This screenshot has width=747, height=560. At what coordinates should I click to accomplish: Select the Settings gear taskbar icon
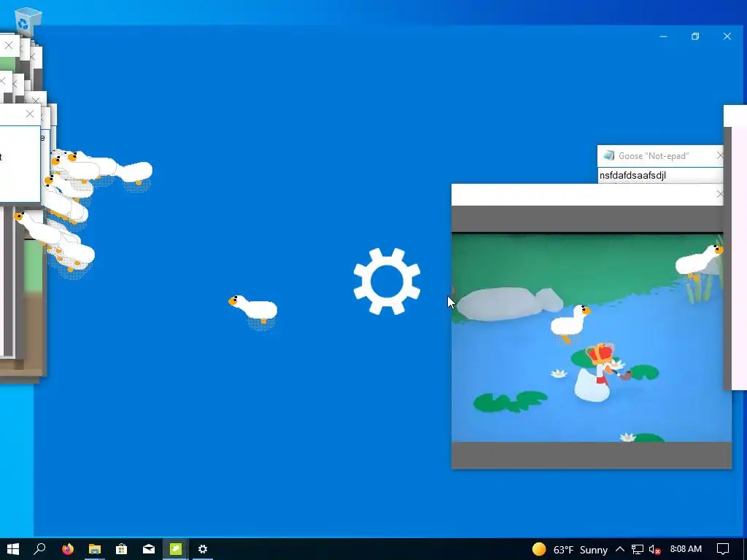tap(203, 549)
